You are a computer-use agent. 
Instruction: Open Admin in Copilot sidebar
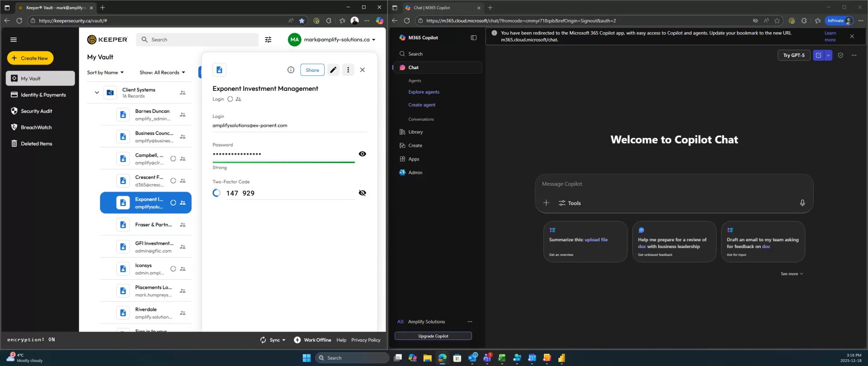point(437,173)
